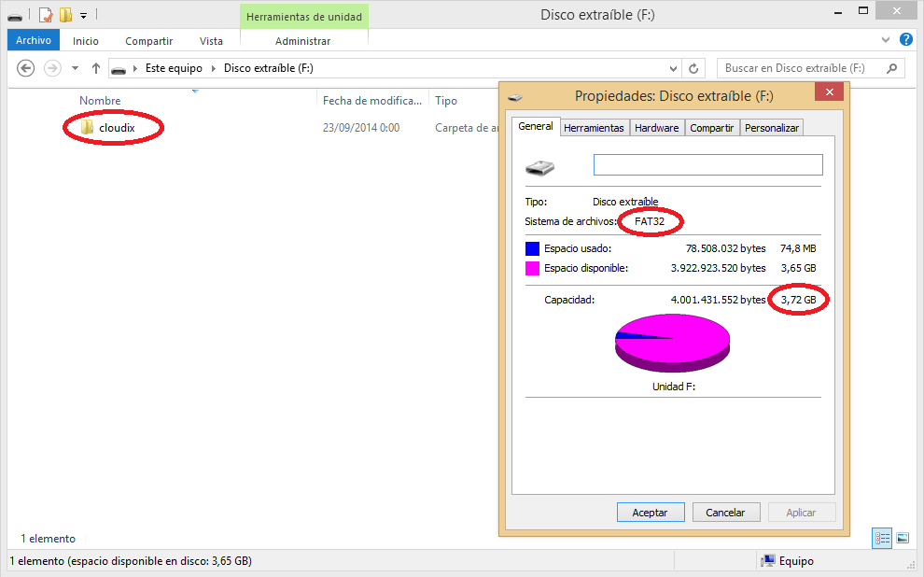Go up one folder level
The image size is (924, 577).
point(96,68)
